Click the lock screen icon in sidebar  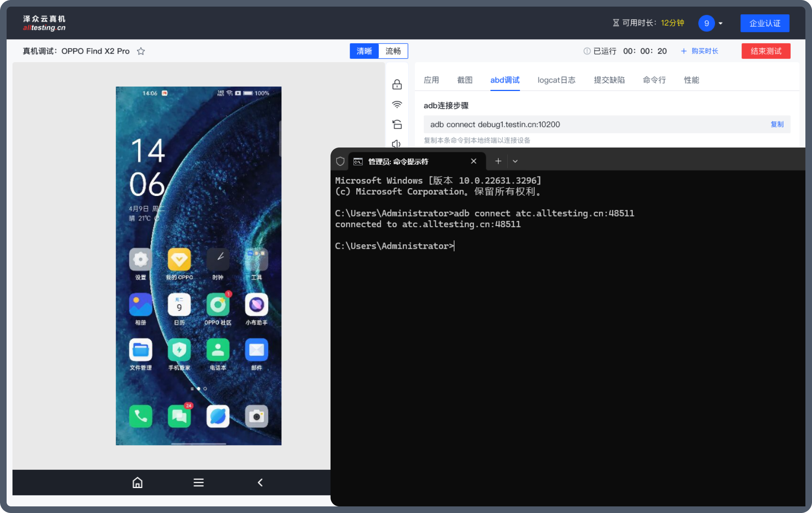397,85
